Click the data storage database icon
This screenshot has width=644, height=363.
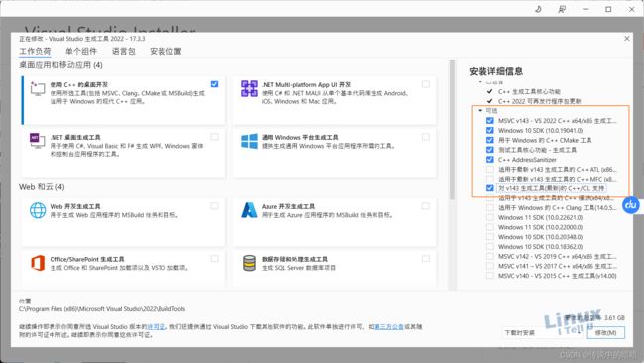(x=249, y=263)
